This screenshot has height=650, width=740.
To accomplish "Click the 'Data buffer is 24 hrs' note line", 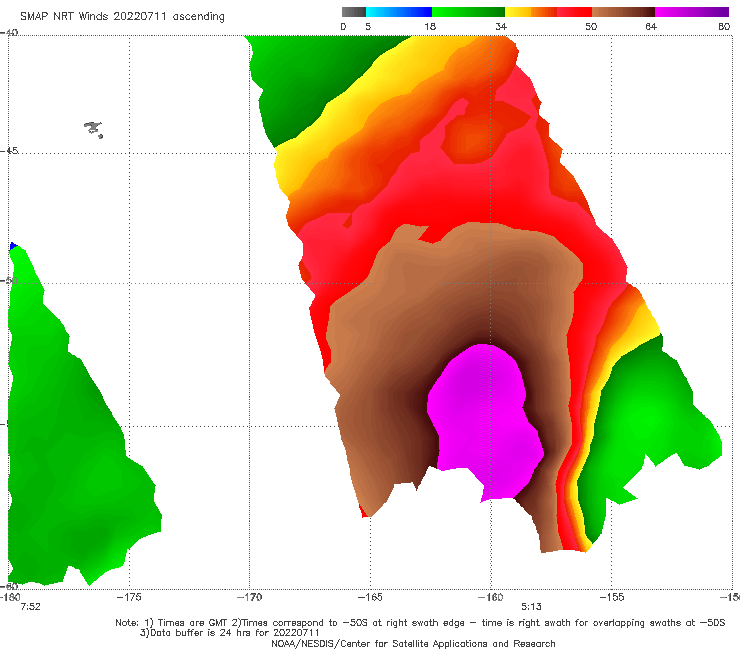I will pyautogui.click(x=230, y=633).
